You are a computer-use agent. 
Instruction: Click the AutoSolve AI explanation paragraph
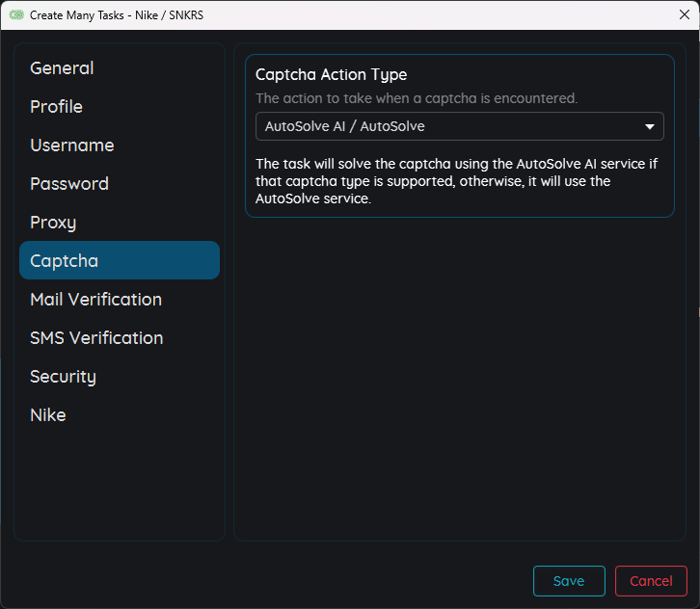pyautogui.click(x=455, y=181)
